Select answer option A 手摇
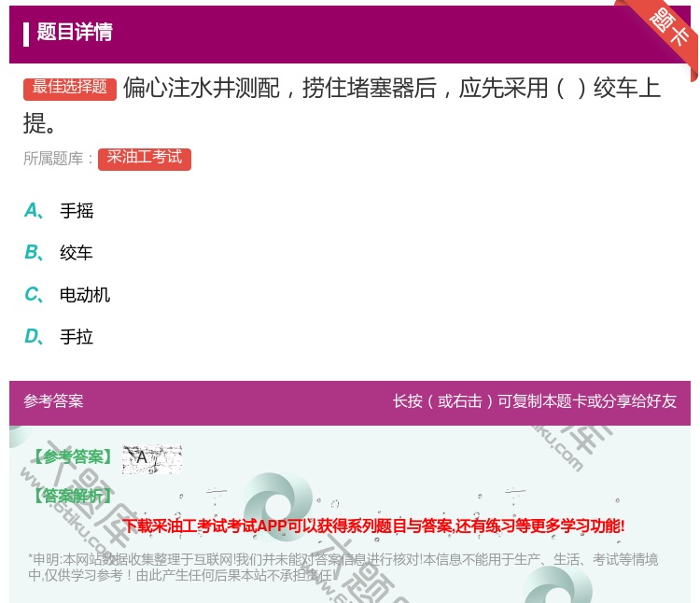Image resolution: width=700 pixels, height=603 pixels. click(59, 211)
